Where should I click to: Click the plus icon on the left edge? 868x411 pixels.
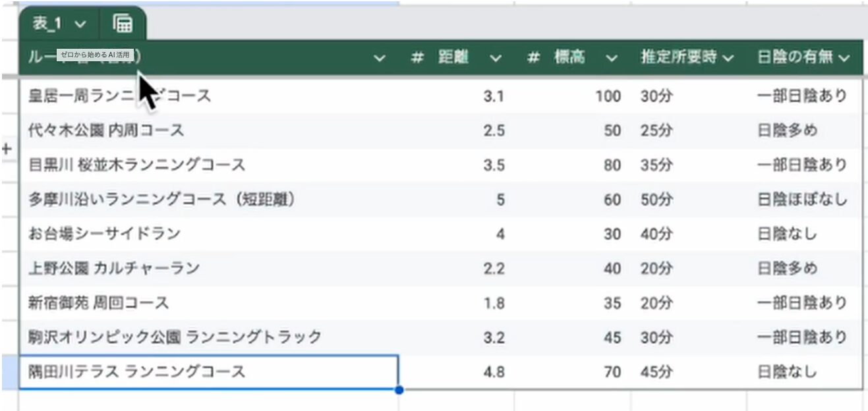[x=7, y=148]
